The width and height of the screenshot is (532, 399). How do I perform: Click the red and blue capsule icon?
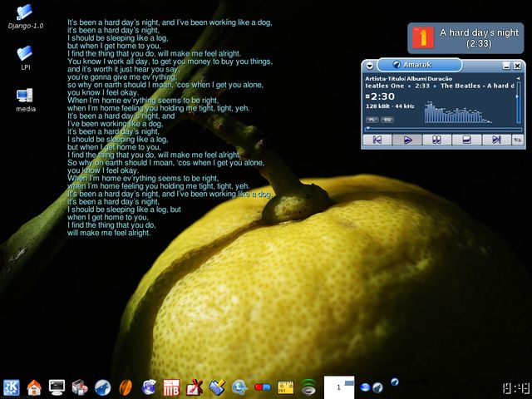pyautogui.click(x=263, y=387)
